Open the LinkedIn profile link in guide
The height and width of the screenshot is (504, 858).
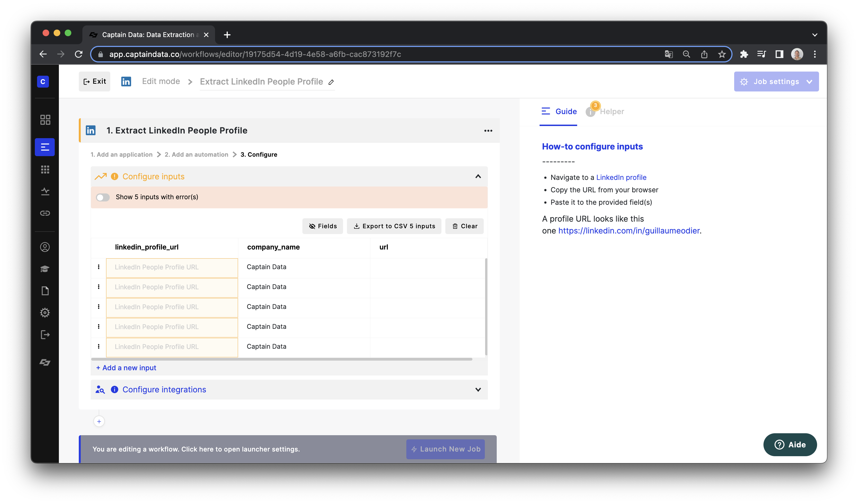[621, 177]
